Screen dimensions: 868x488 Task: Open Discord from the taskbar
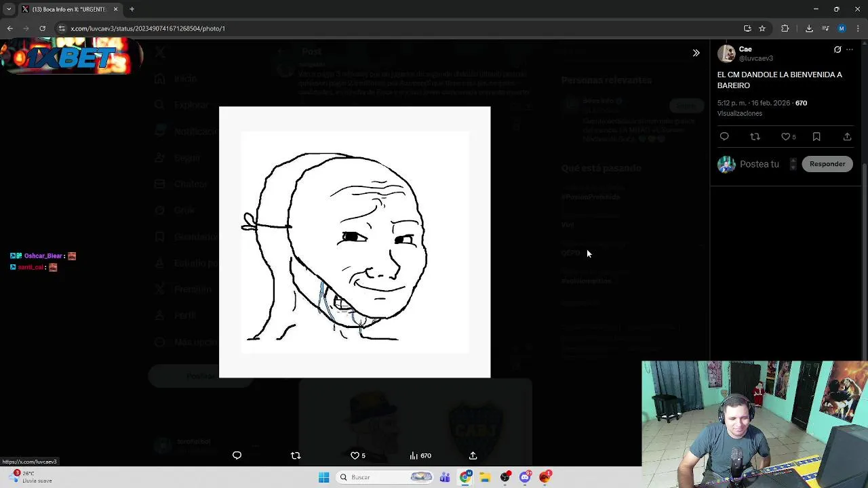(525, 477)
